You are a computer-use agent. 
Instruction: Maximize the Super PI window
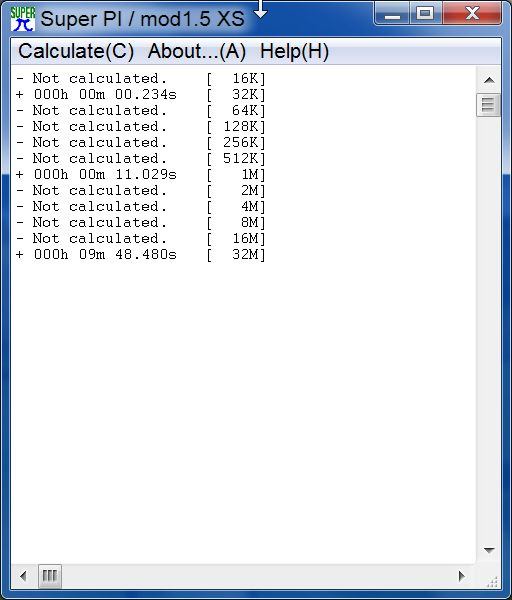pos(425,14)
